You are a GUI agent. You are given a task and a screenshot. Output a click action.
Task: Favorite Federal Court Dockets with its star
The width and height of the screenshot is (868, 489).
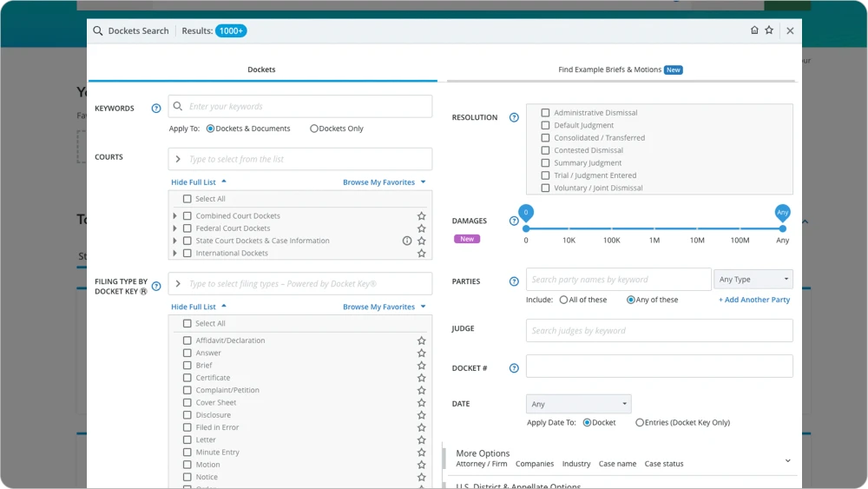pos(422,228)
